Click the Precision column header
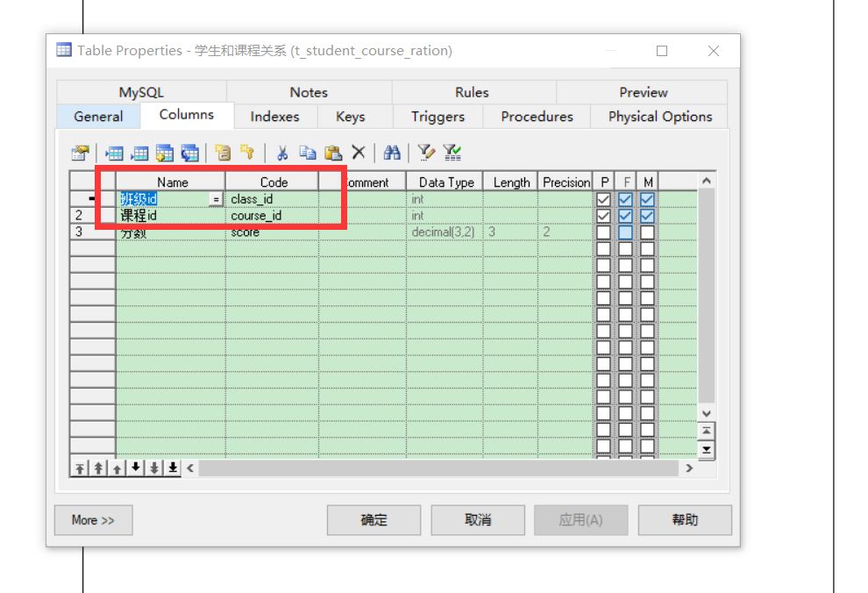The image size is (868, 593). [x=566, y=182]
